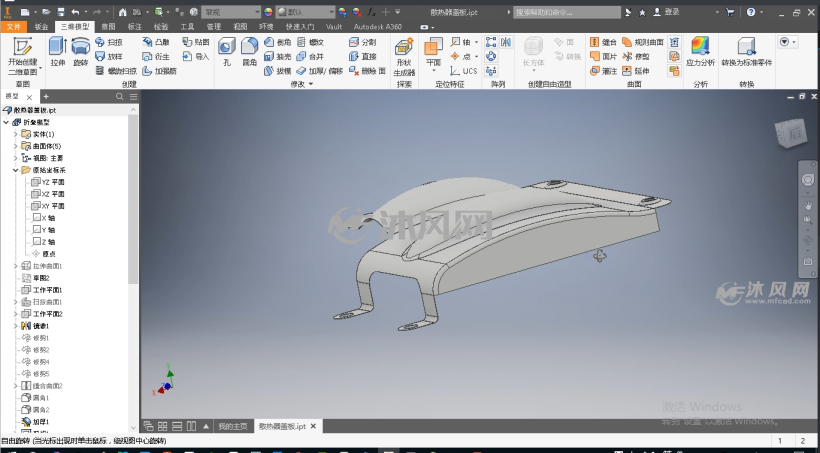The height and width of the screenshot is (453, 820).
Task: Select the 加厚1 feature in browser
Action: pos(36,422)
